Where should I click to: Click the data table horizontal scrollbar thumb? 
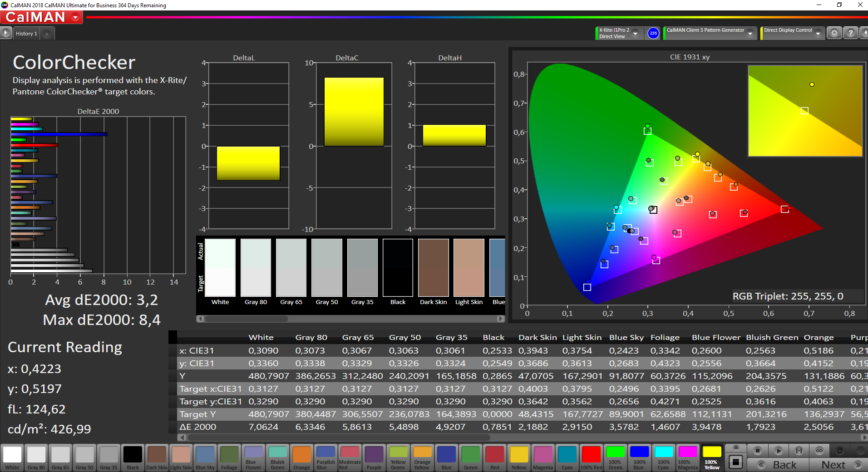click(x=339, y=438)
